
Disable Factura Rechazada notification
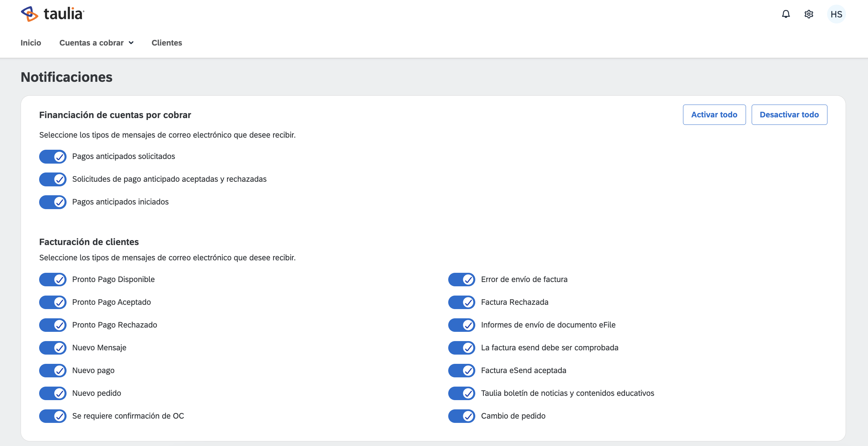[462, 302]
